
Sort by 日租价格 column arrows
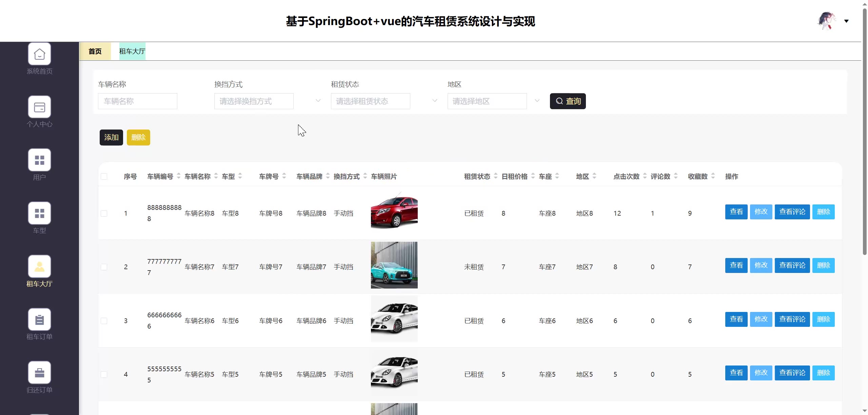pos(533,176)
